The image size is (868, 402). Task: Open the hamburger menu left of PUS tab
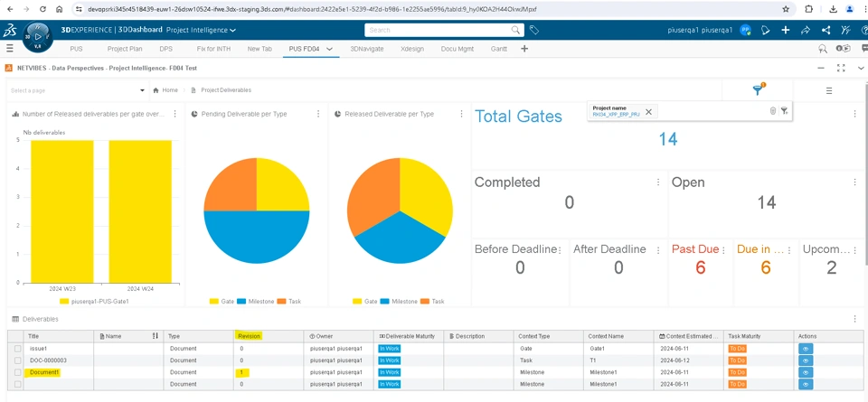click(9, 49)
